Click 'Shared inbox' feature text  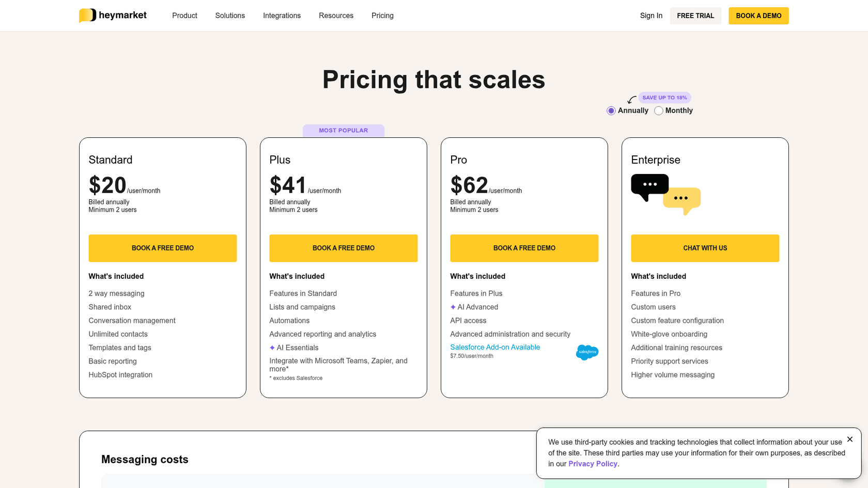(x=110, y=307)
